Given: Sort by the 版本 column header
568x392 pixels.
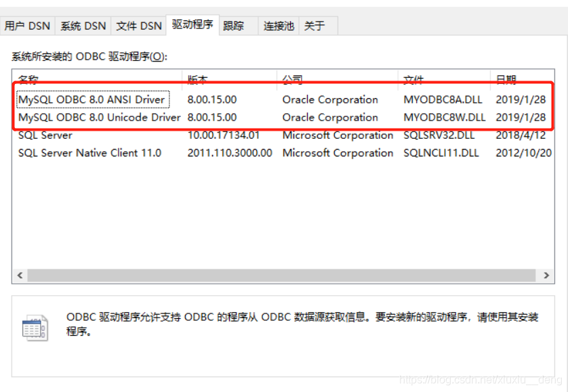Looking at the screenshot, I should tap(229, 79).
